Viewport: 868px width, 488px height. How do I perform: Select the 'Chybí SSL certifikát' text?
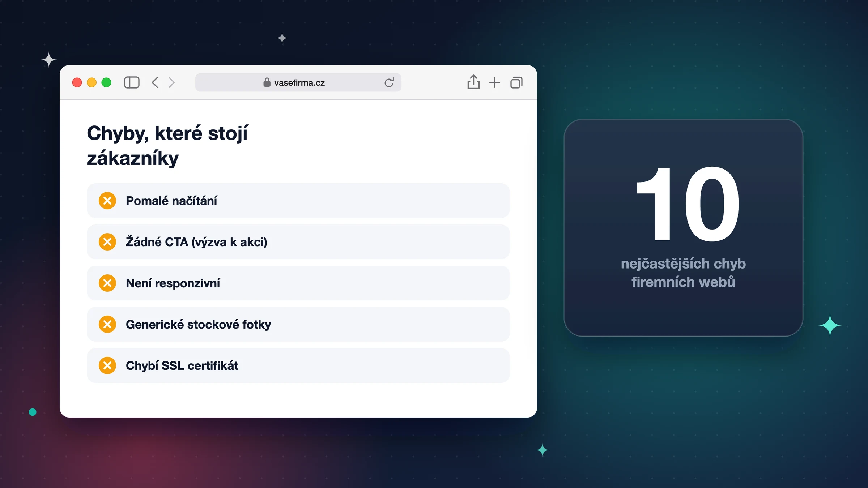coord(182,365)
